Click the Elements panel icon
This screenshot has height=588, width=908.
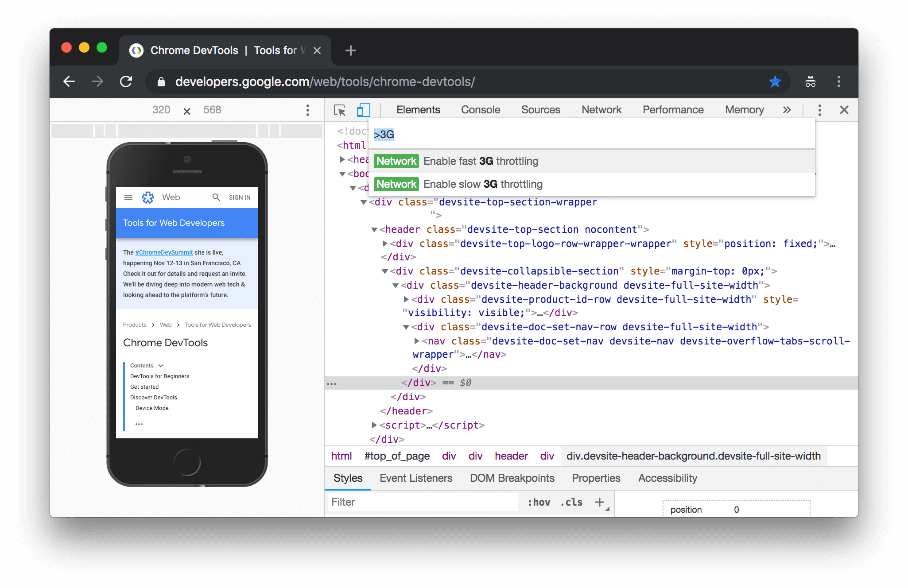pyautogui.click(x=418, y=109)
